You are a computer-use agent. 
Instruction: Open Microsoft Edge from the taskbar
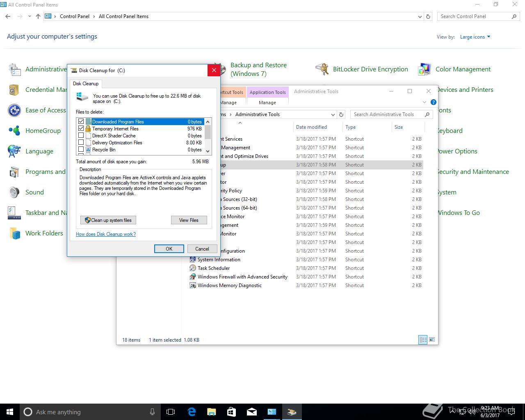192,412
